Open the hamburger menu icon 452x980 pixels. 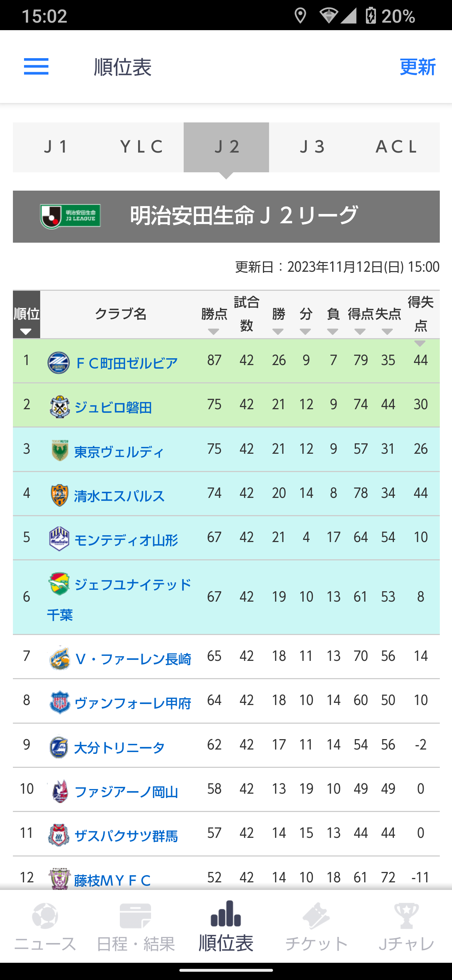pos(36,66)
